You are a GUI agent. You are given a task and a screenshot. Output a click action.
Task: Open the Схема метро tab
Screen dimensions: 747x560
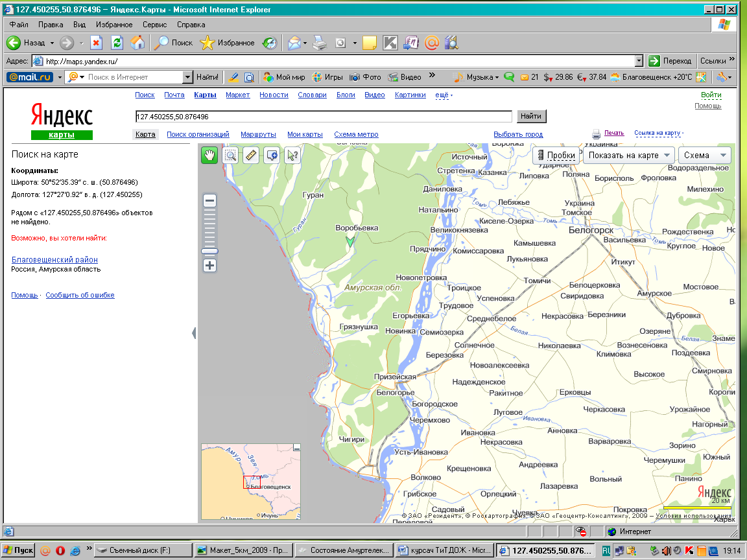357,134
